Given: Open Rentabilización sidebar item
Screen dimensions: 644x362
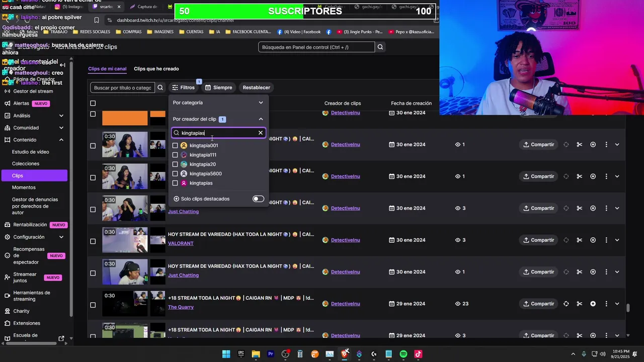Looking at the screenshot, I should (x=30, y=225).
